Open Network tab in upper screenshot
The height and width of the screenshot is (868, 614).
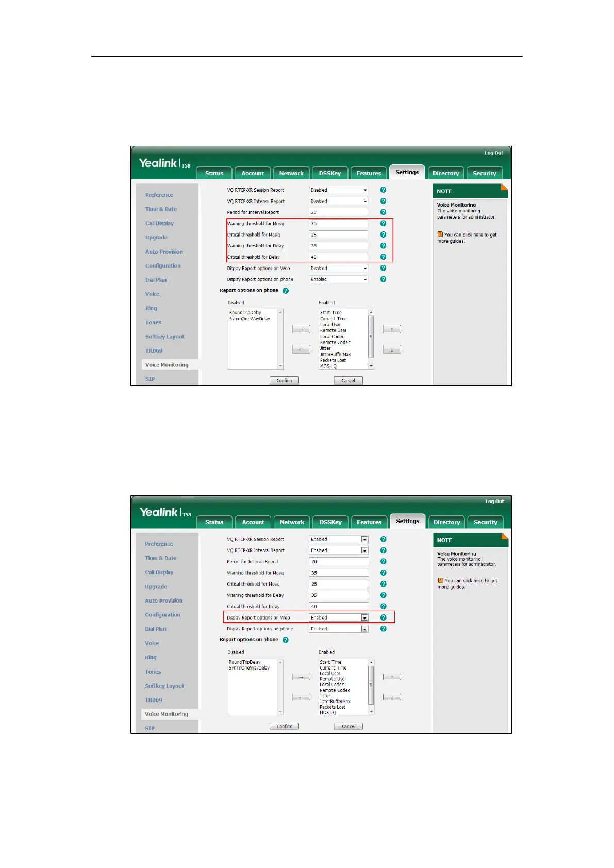click(291, 173)
